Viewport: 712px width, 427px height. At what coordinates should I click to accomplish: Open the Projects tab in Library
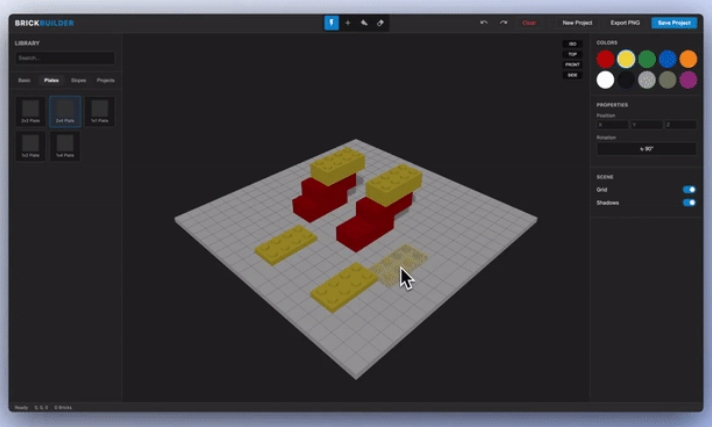point(105,80)
